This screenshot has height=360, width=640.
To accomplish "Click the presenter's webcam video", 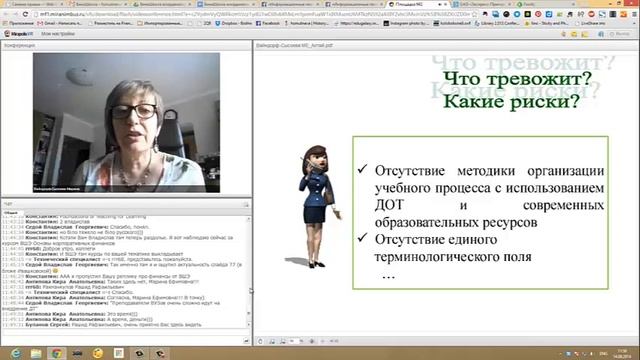I will point(127,122).
